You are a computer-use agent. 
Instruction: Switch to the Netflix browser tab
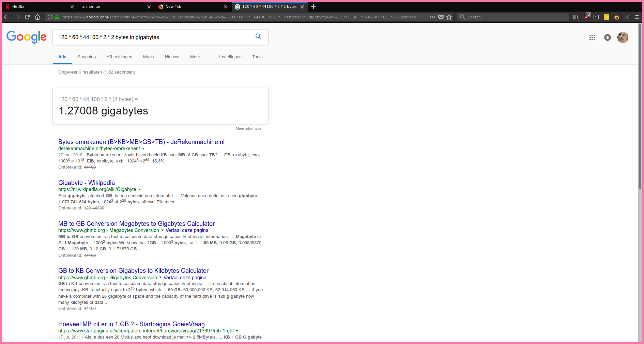pos(37,6)
